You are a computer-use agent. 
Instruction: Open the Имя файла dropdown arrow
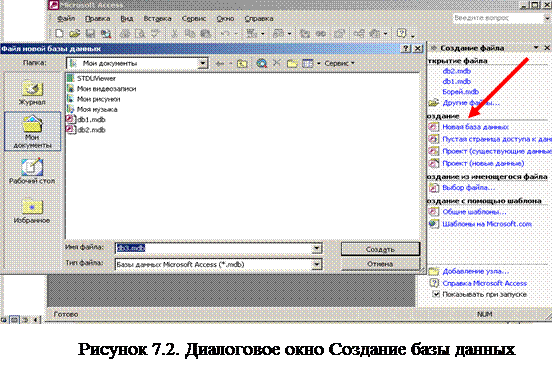(317, 248)
